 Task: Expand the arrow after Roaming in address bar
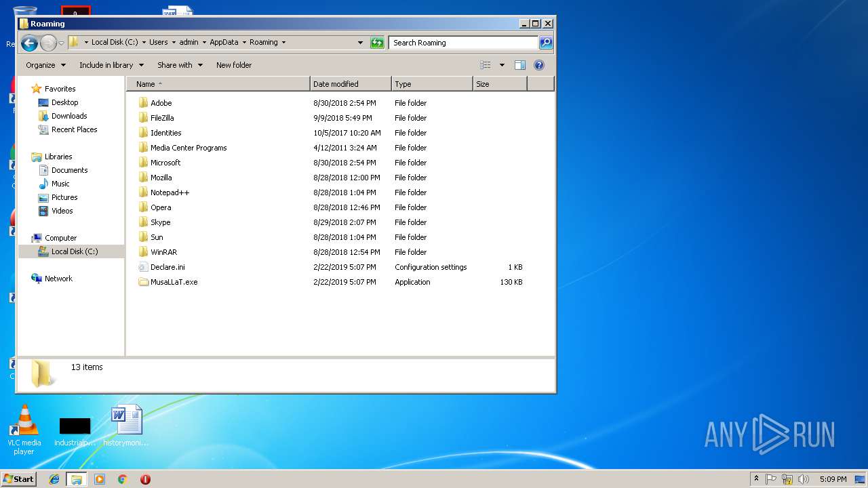point(283,42)
